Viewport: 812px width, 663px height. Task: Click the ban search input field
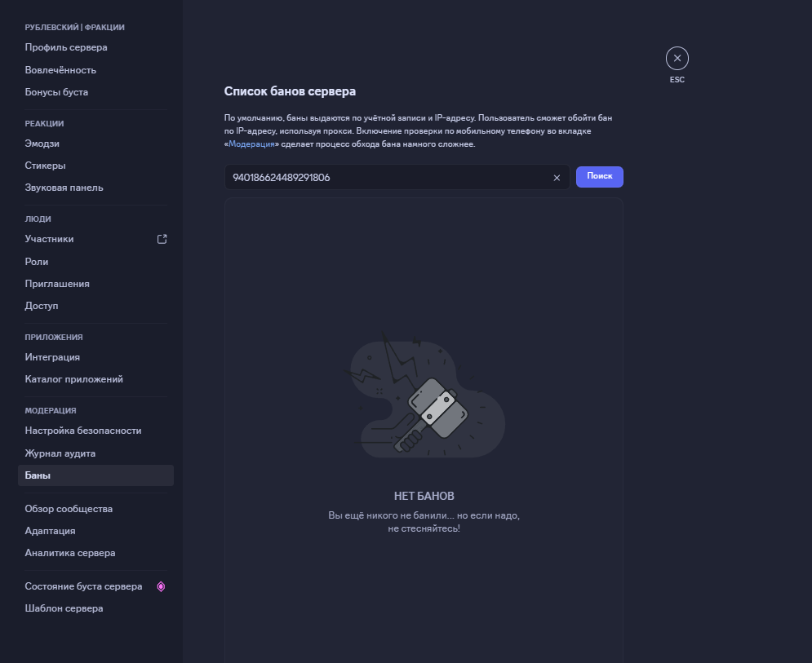pos(388,178)
